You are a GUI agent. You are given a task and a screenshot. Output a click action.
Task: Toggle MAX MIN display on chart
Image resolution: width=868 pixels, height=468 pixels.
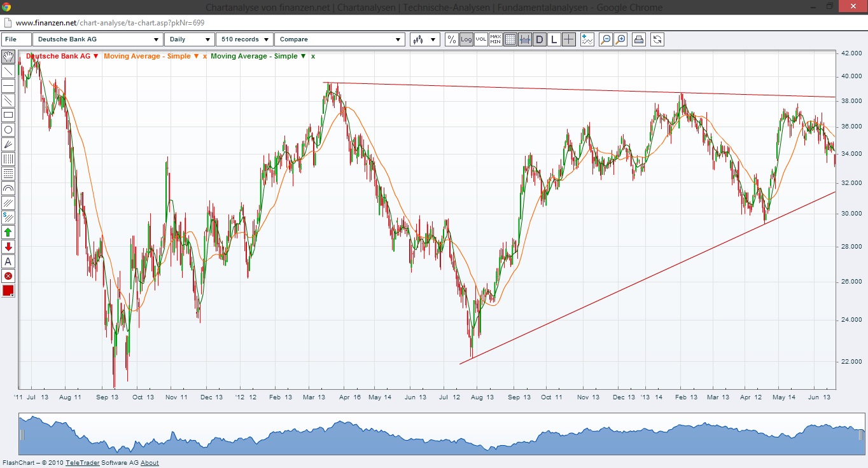pos(494,39)
